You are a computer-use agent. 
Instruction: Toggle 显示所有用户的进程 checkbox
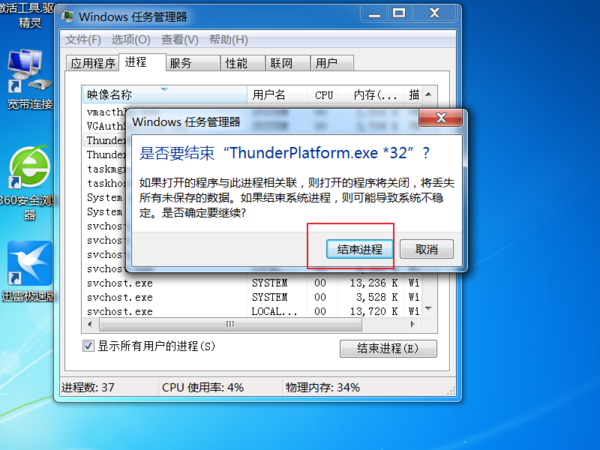[x=88, y=346]
